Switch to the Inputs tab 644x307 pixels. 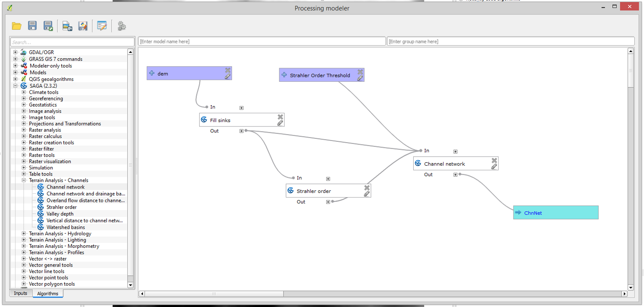point(20,293)
